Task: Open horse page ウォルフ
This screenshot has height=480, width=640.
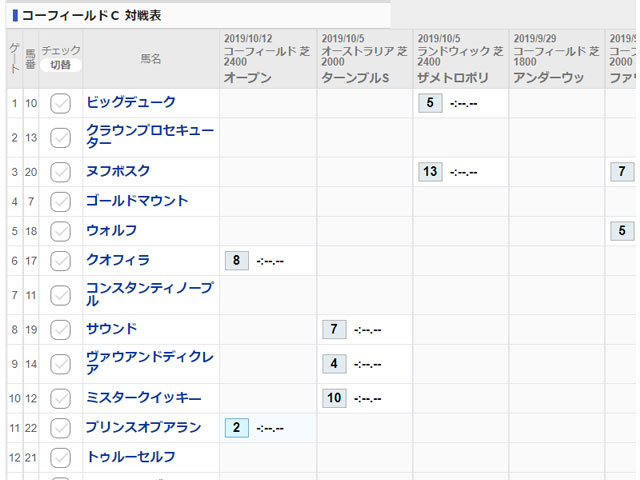Action: tap(111, 231)
